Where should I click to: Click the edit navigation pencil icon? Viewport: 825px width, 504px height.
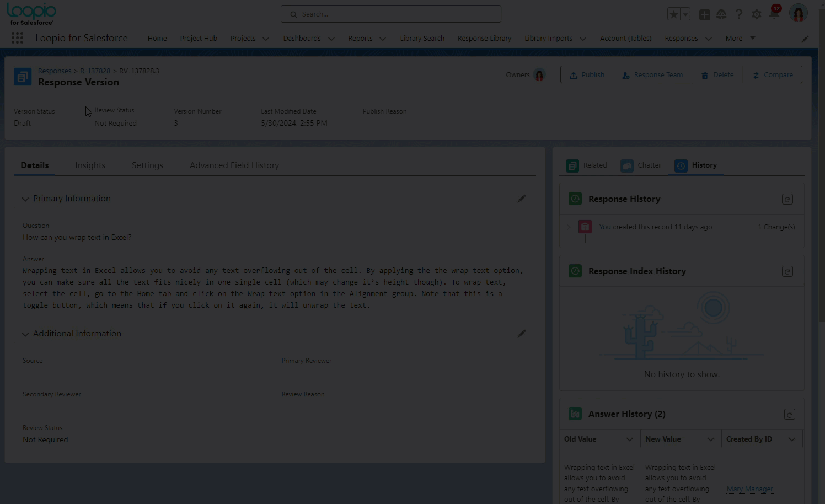tap(805, 39)
